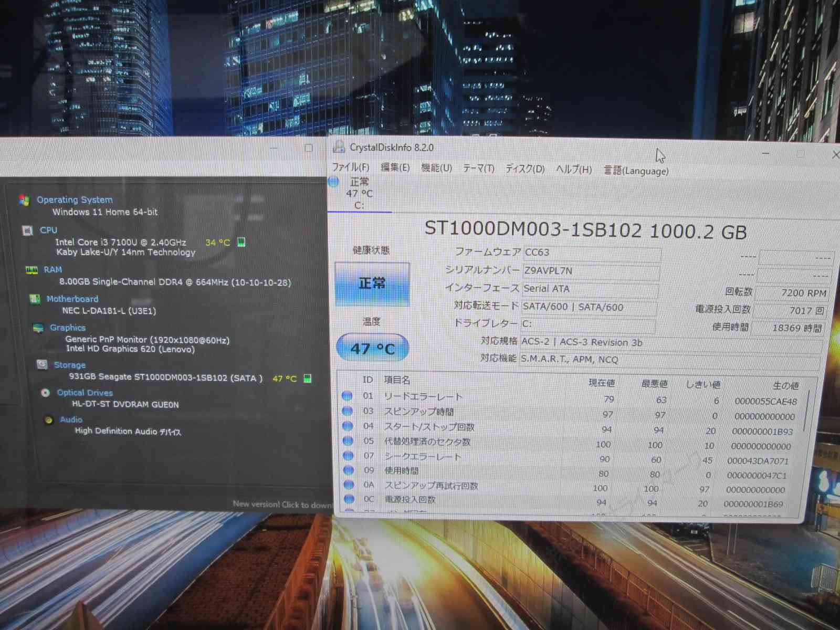Open the ファイル(F) menu in CrystalDiskInfo
Image resolution: width=840 pixels, height=630 pixels.
click(351, 167)
